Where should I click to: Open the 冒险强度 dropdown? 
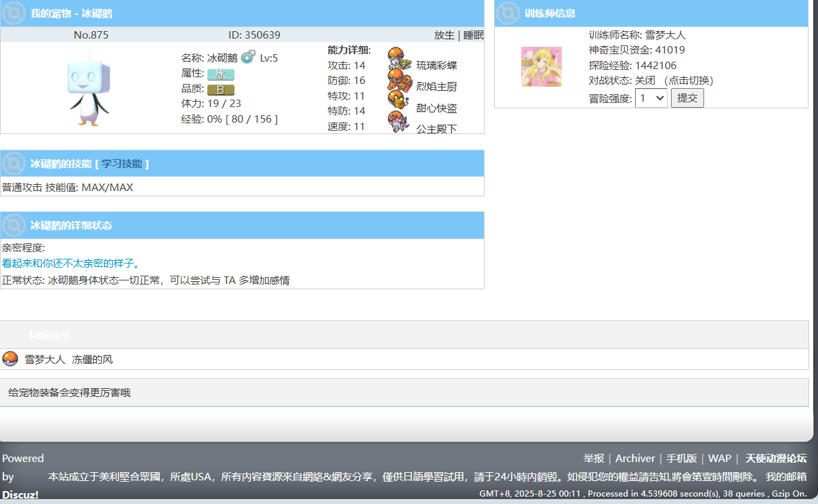point(651,98)
